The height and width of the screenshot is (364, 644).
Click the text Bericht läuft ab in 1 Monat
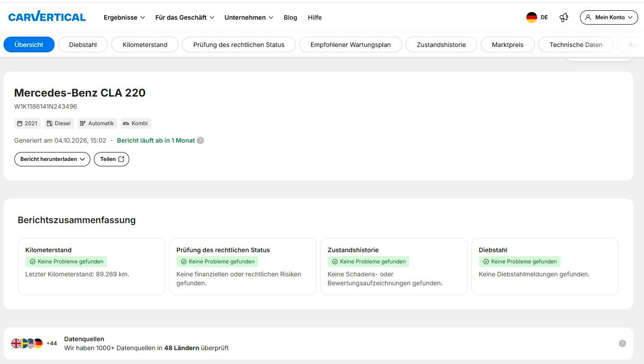(156, 140)
